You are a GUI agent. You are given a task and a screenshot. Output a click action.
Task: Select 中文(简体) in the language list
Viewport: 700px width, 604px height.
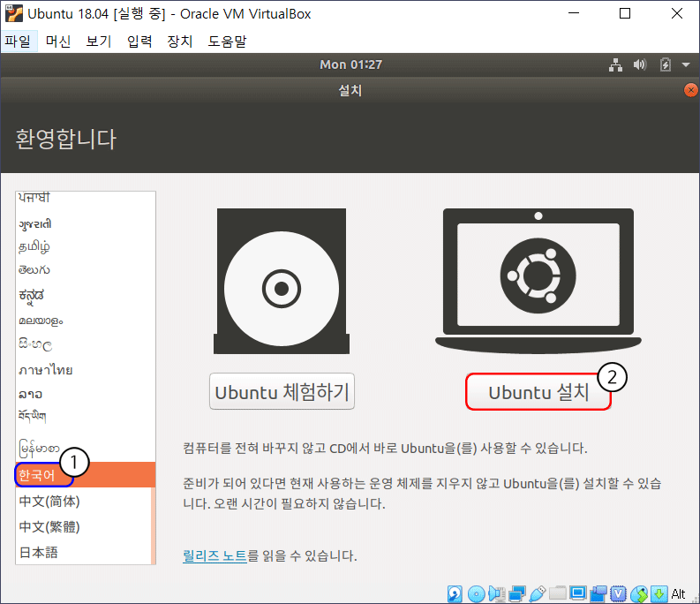coord(83,501)
